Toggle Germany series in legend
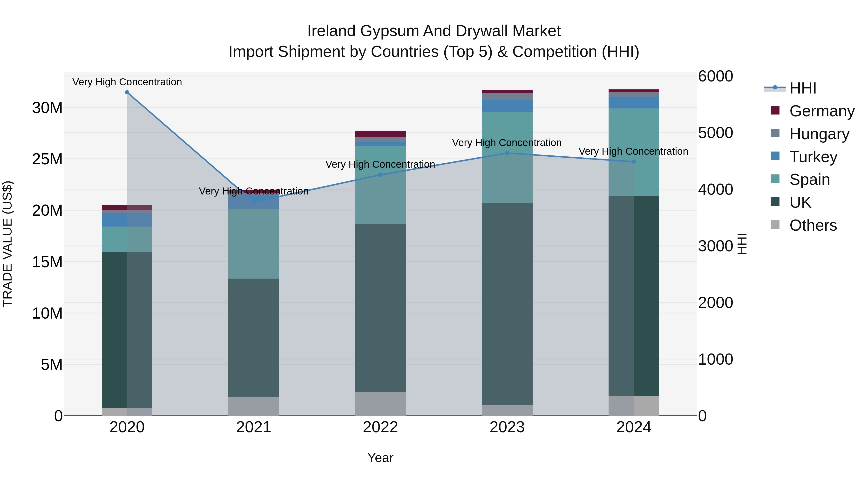This screenshot has height=488, width=868. [812, 111]
